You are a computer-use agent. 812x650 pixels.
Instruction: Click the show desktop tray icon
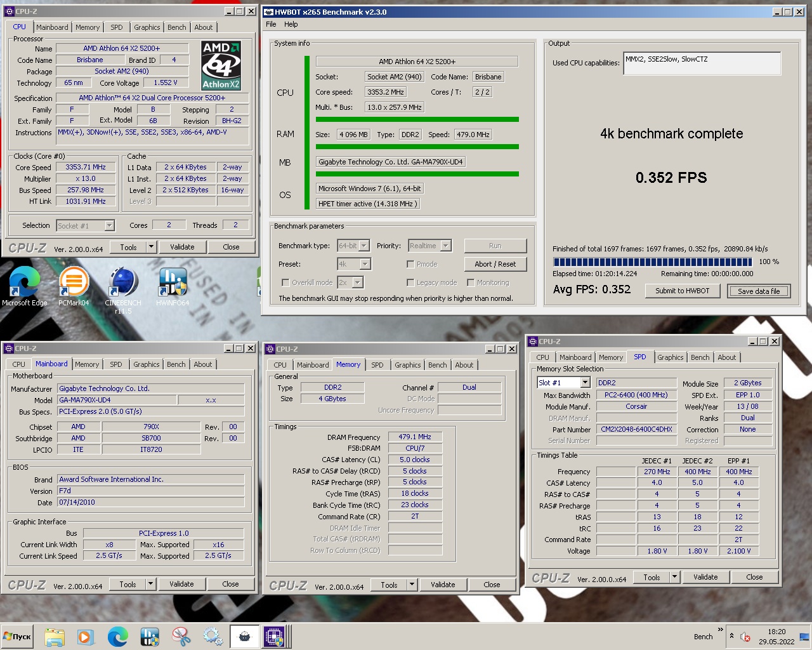[804, 637]
